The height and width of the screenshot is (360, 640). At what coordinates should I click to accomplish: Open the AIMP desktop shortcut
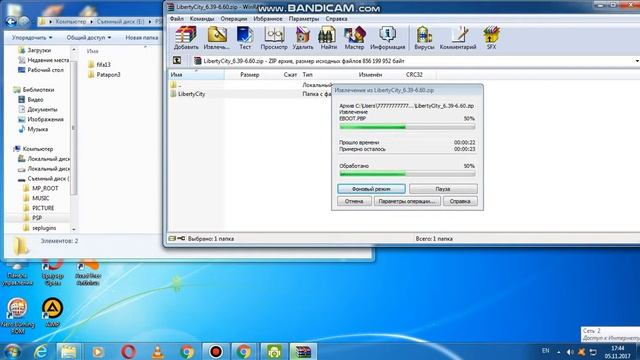click(53, 313)
